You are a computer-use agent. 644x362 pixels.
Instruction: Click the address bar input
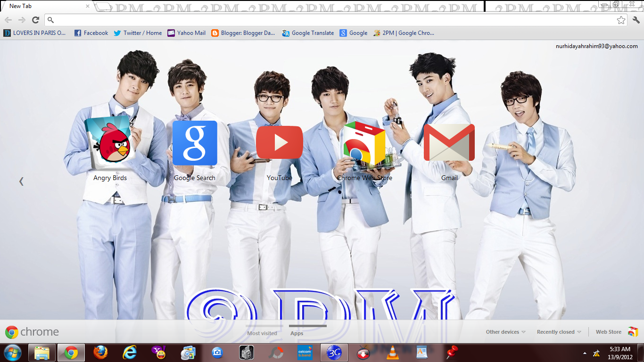335,20
